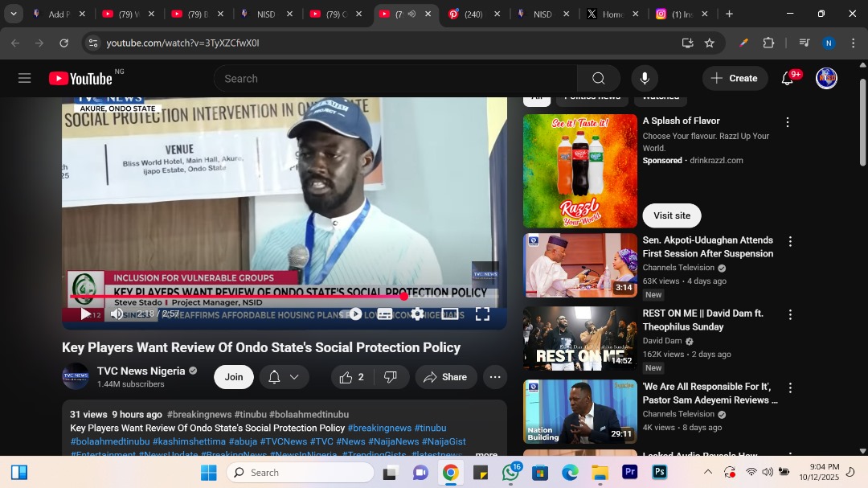Join the TVC News Nigeria channel

[x=234, y=377]
